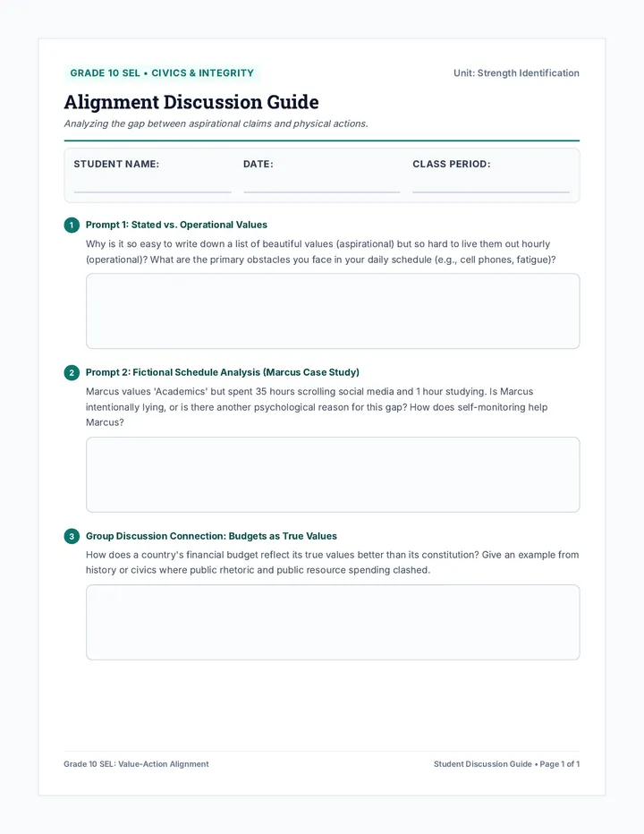Click the Budgets as True Values answer box
This screenshot has width=644, height=834.
(333, 622)
